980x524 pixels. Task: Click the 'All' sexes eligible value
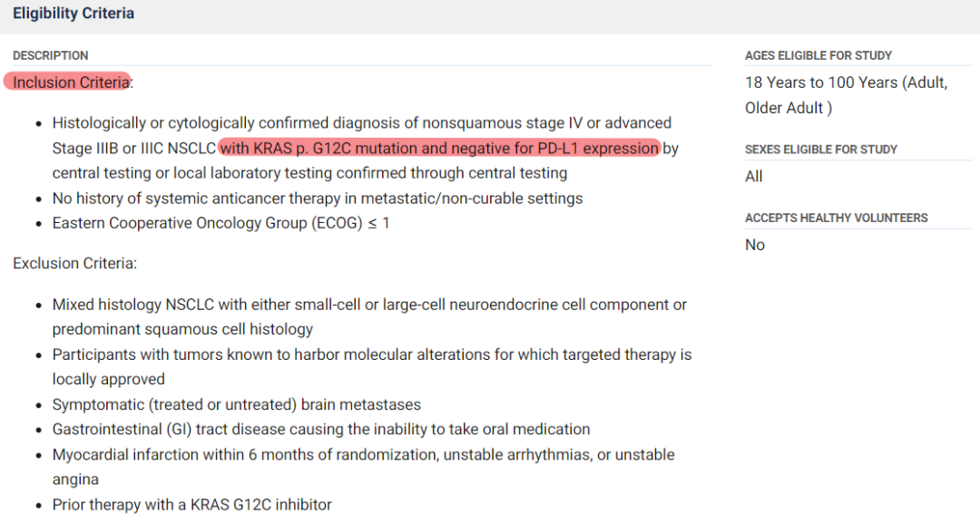pos(754,177)
